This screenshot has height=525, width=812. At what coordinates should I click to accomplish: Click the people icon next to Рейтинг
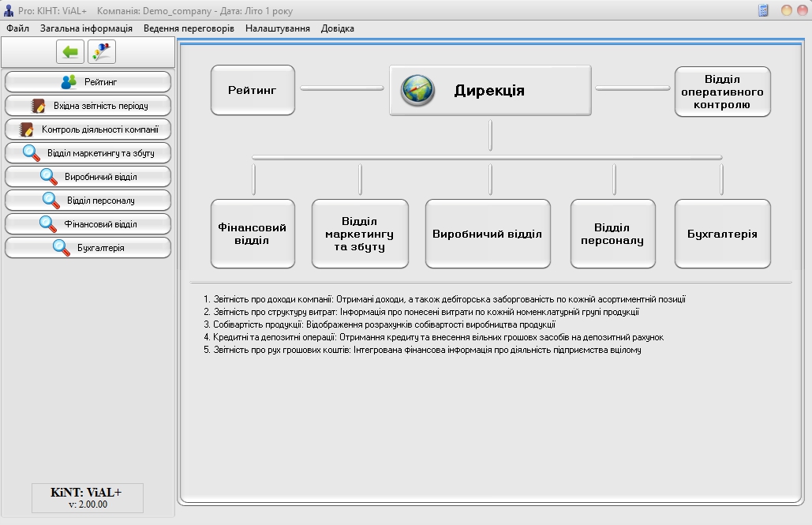pos(69,82)
